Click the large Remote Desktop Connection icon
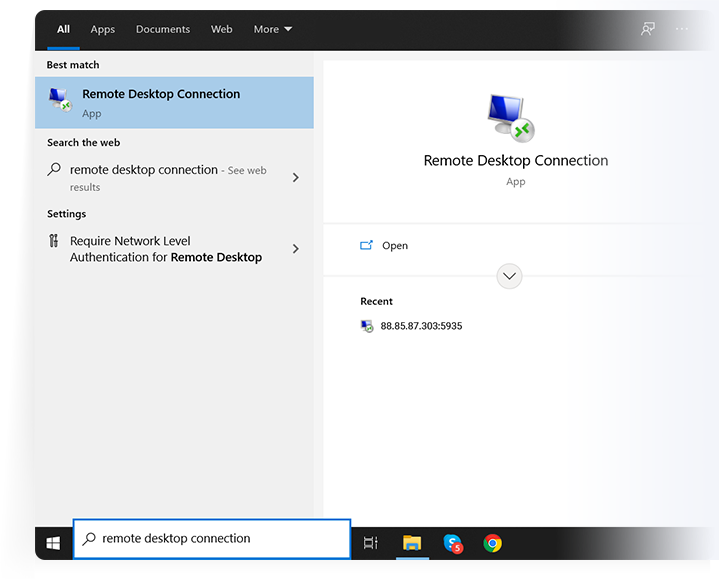This screenshot has height=579, width=719. coord(510,118)
